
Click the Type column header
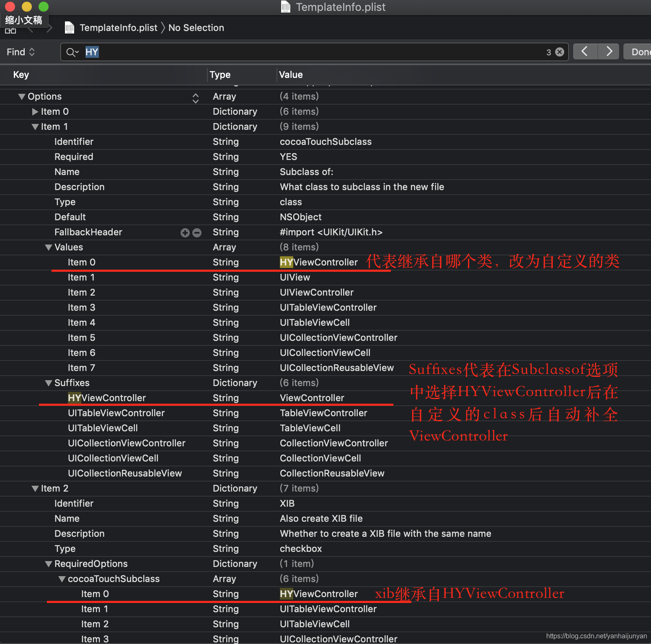tap(220, 75)
